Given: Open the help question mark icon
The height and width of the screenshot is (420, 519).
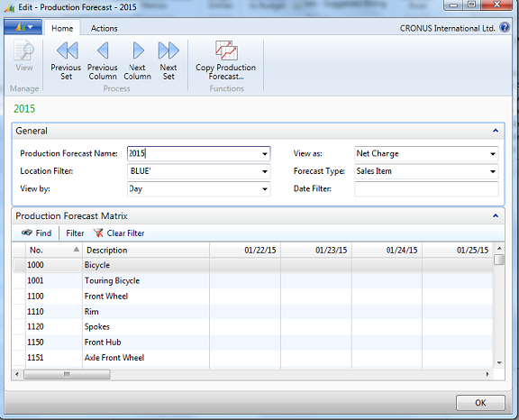Looking at the screenshot, I should click(x=505, y=27).
